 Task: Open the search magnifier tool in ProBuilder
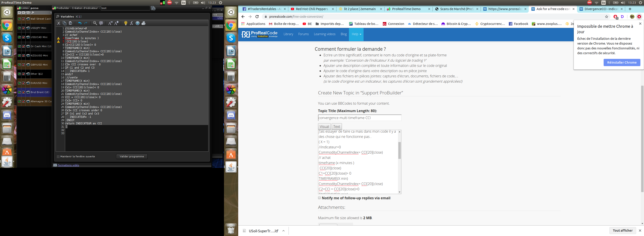pyautogui.click(x=95, y=23)
